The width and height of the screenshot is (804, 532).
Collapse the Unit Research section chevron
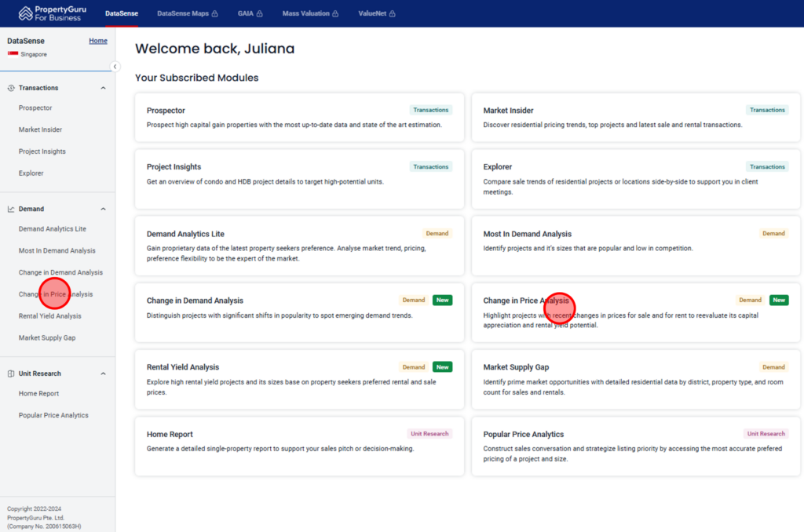[x=102, y=373]
